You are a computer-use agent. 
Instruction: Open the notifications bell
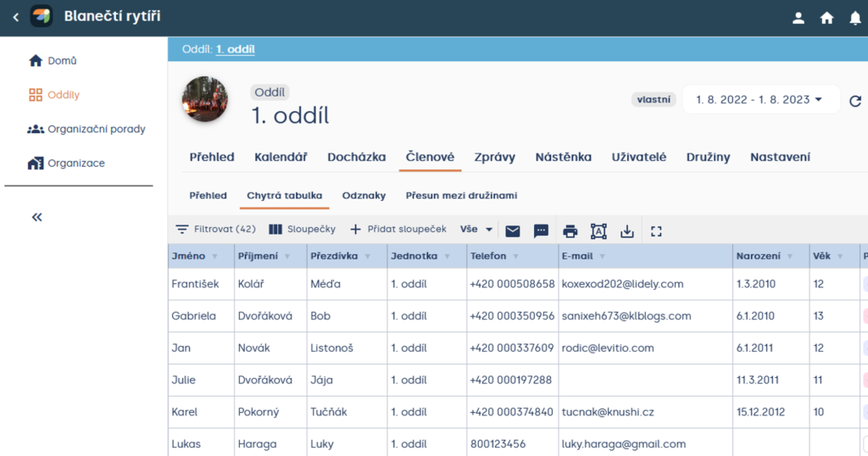click(855, 19)
